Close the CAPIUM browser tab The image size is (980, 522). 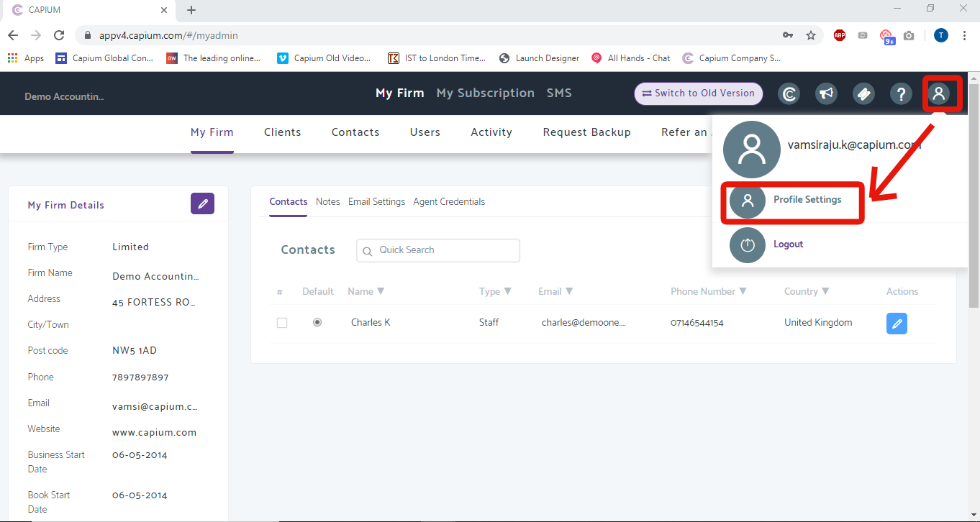(x=164, y=10)
